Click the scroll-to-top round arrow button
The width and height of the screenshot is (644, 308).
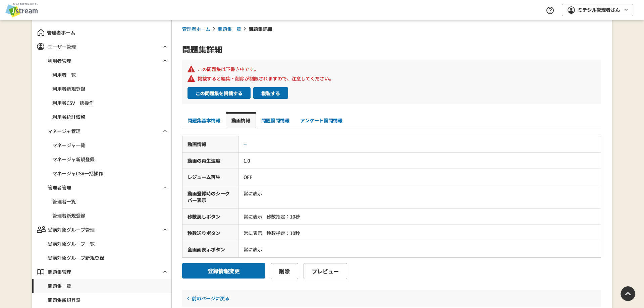pos(628,294)
